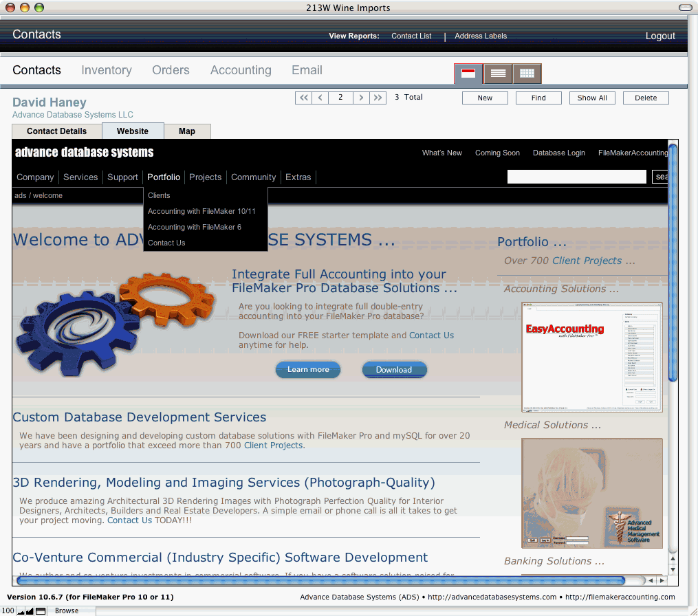The image size is (698, 616).
Task: Open the Email module tab
Action: [307, 70]
